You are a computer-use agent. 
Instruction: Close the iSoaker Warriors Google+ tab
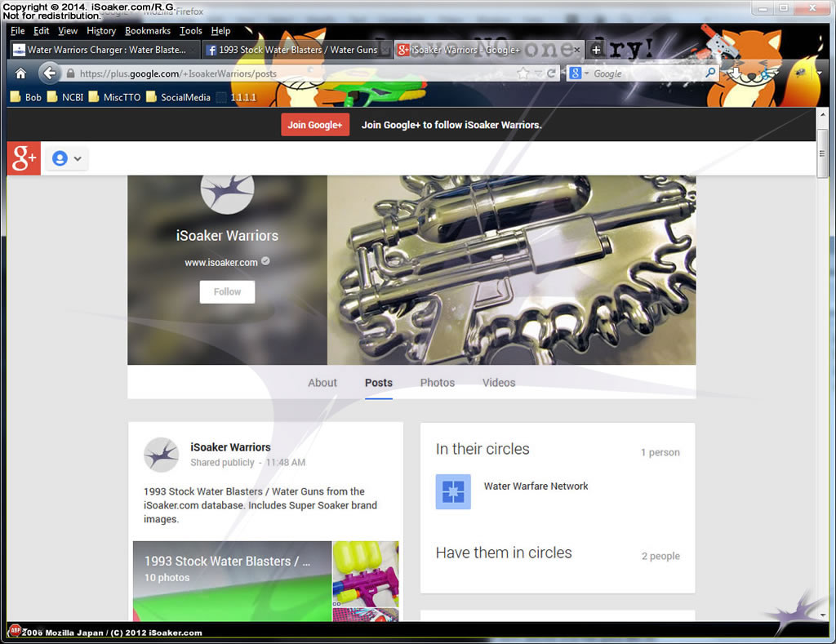[577, 50]
